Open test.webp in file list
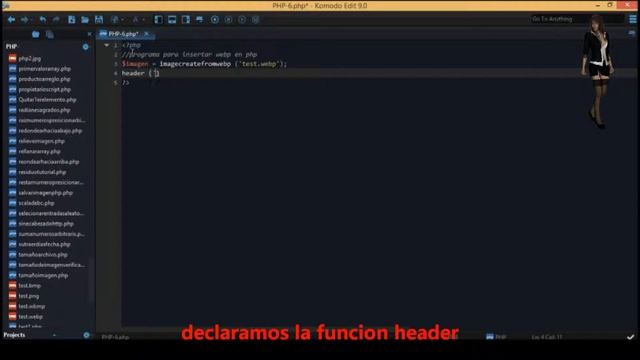The height and width of the screenshot is (360, 640). (x=31, y=316)
